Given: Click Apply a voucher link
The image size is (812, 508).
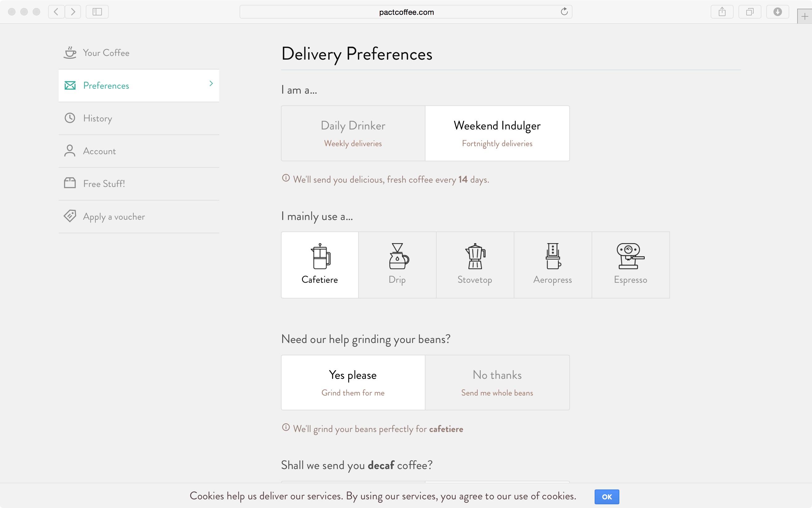Looking at the screenshot, I should tap(114, 217).
